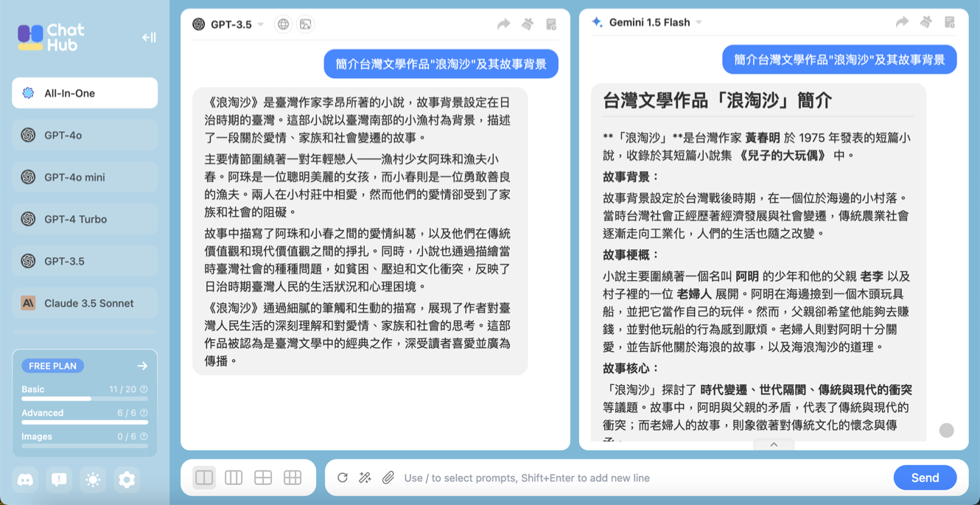
Task: Open the Gemini 1.5 Flash model dropdown
Action: pyautogui.click(x=699, y=22)
